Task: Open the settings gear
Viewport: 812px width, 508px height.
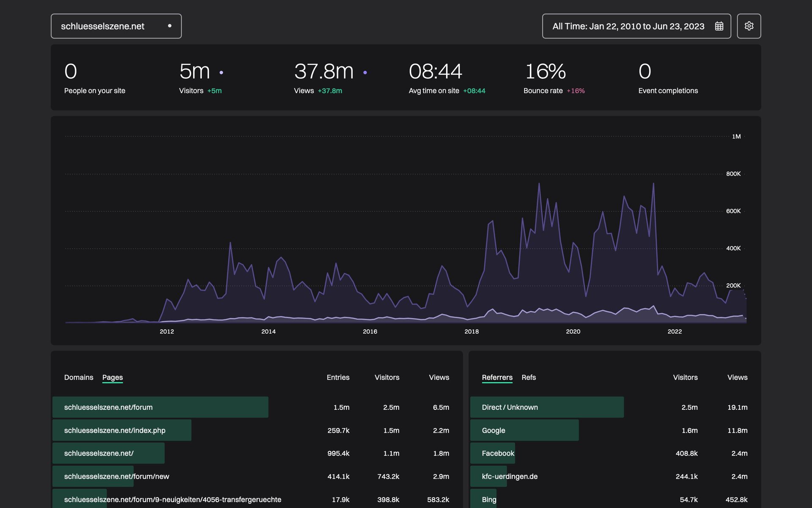Action: [749, 26]
